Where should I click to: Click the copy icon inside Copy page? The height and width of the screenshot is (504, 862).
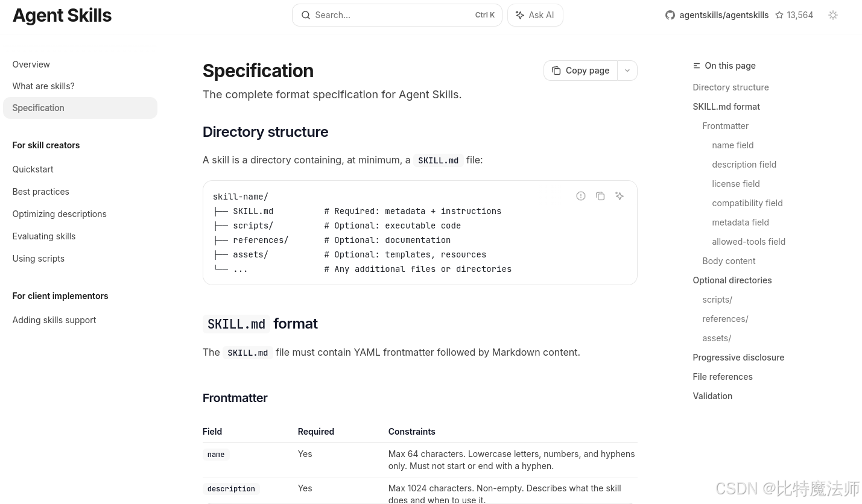[556, 71]
